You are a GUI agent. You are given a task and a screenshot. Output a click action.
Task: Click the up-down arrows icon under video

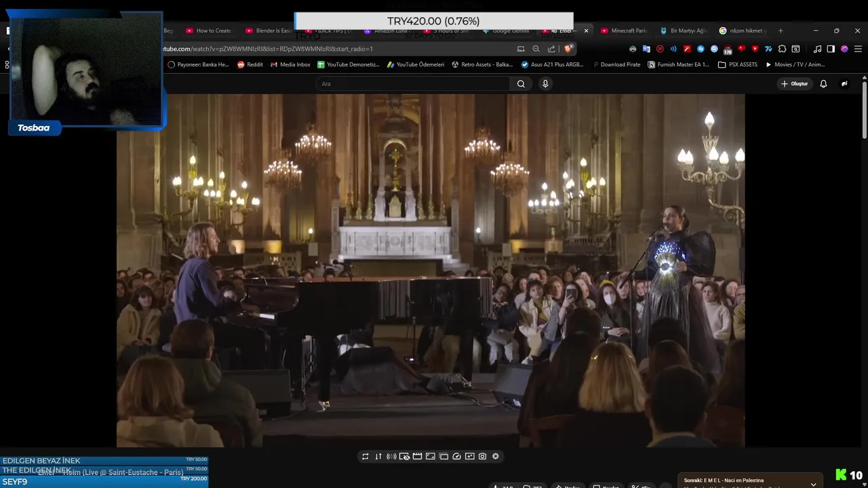pyautogui.click(x=378, y=456)
